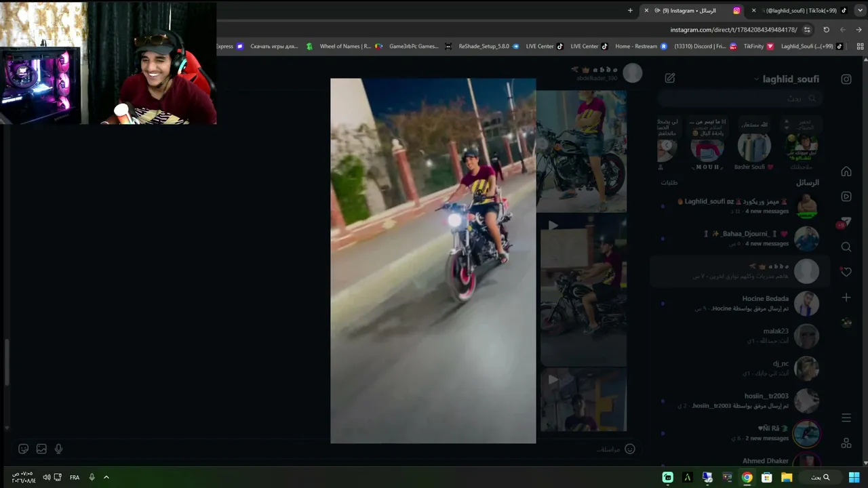Create a new post with plus icon
Screen dimensions: 868x488
[x=846, y=297]
